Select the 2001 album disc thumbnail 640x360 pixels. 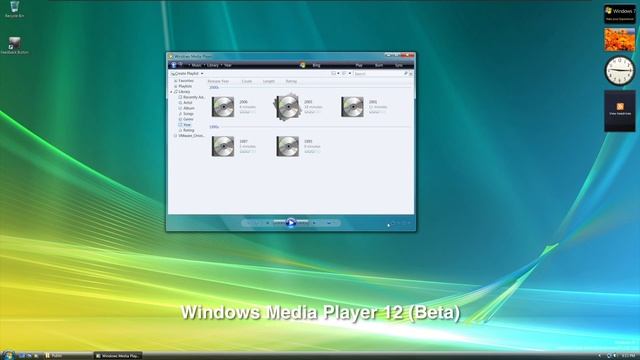point(352,107)
